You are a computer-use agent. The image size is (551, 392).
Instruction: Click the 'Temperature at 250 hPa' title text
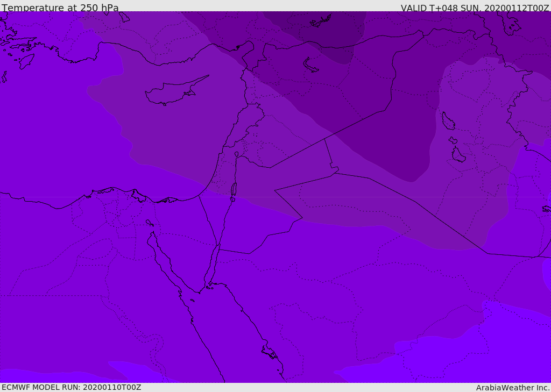[x=60, y=8]
